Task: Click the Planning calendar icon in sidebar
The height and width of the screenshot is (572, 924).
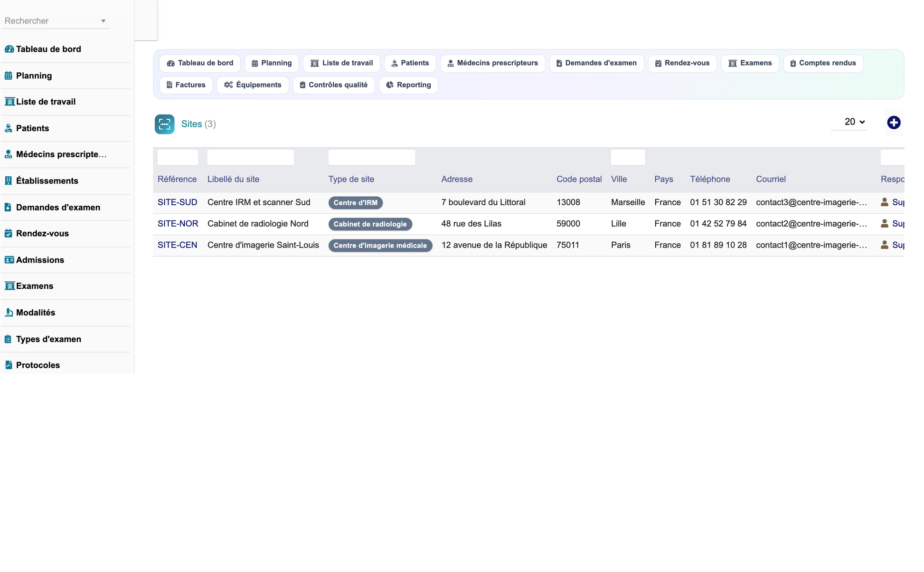Action: click(x=9, y=76)
